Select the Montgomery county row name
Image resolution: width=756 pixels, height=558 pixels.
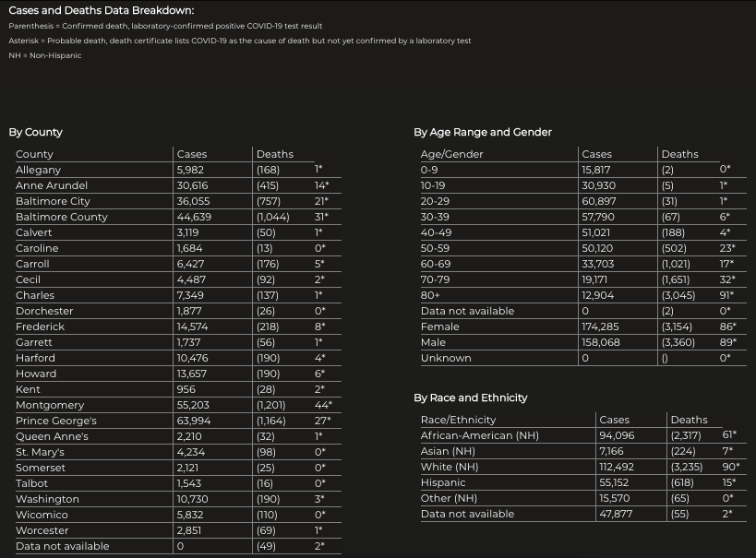coord(50,405)
